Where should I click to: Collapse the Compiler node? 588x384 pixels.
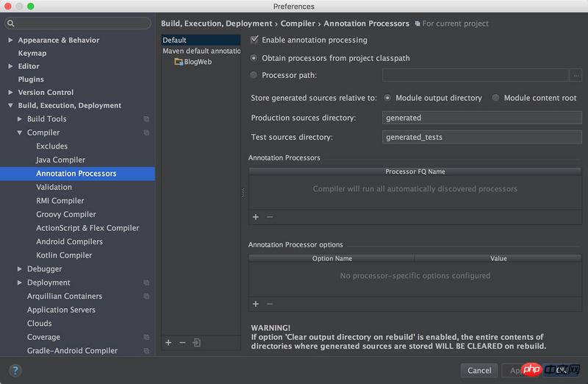(x=20, y=132)
